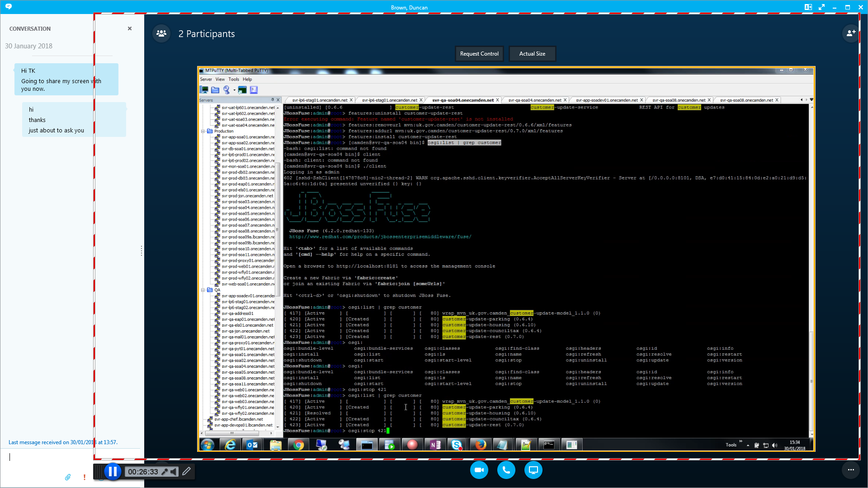Screen dimensions: 868x488
Task: Open Internet Explorer from shared taskbar
Action: point(230,445)
